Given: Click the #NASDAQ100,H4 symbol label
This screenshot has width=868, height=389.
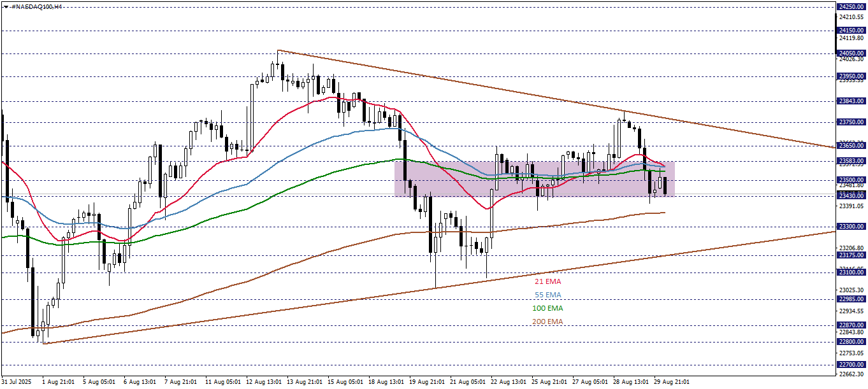Looking at the screenshot, I should click(x=37, y=6).
